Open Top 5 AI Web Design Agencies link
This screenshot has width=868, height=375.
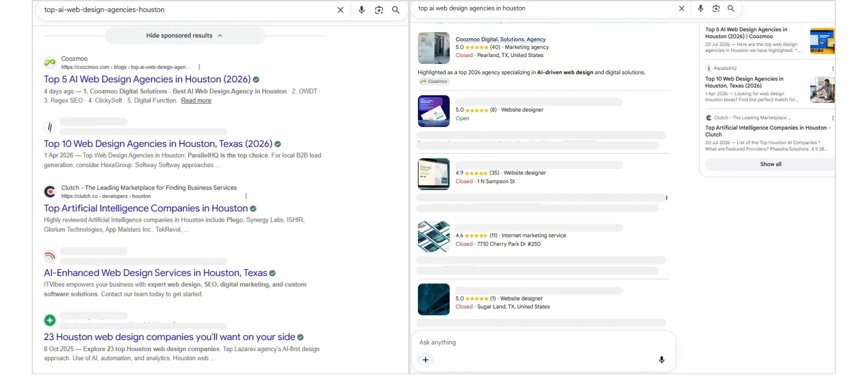(147, 79)
